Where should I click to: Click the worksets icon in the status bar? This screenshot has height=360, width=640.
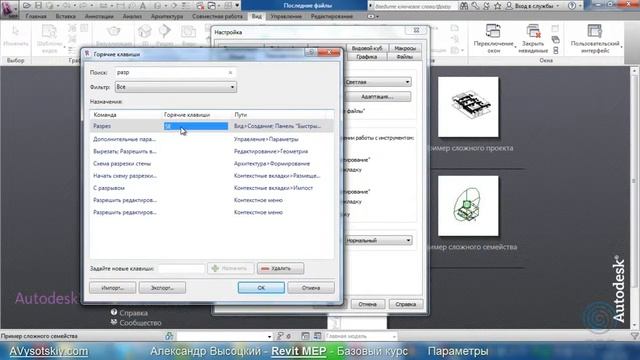169,336
